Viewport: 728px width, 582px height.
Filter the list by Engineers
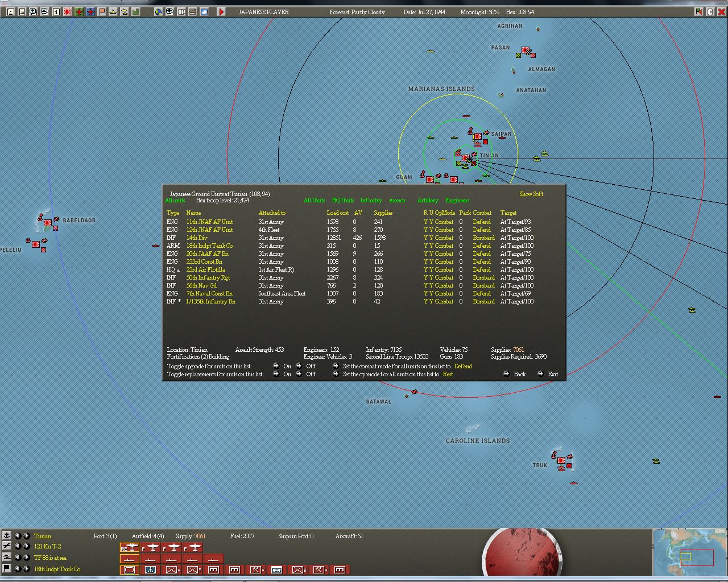coord(457,200)
